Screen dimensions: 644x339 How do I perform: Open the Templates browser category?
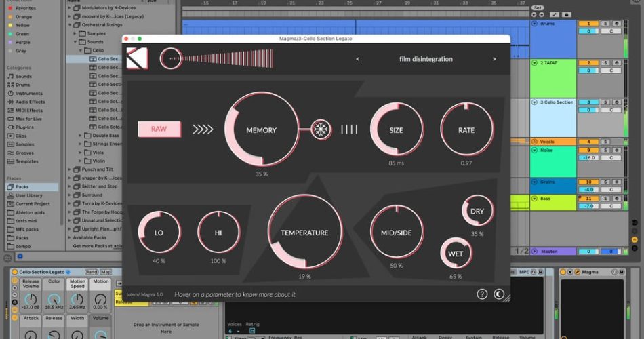point(26,161)
